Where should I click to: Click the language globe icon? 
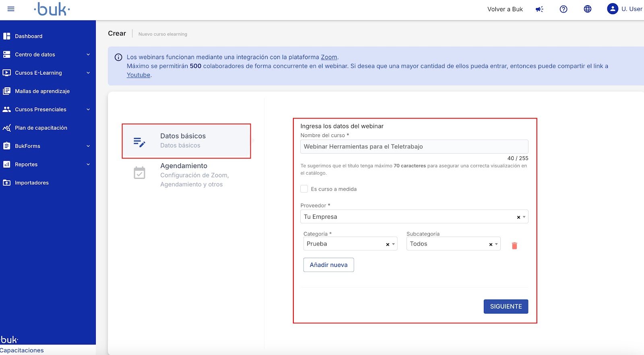pyautogui.click(x=588, y=9)
